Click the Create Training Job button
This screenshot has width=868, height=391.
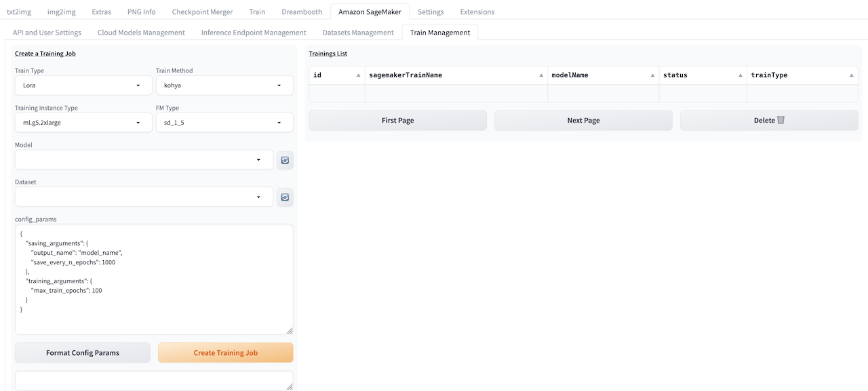point(225,352)
